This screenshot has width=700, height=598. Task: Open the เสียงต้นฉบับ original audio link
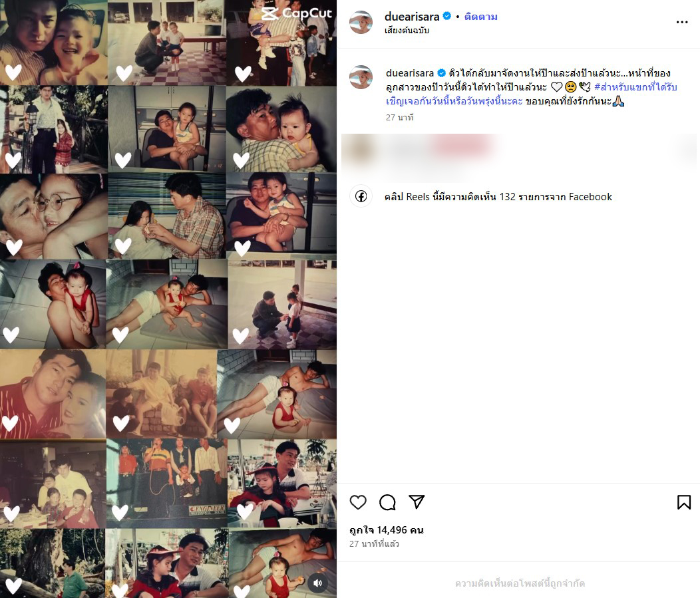tap(407, 31)
